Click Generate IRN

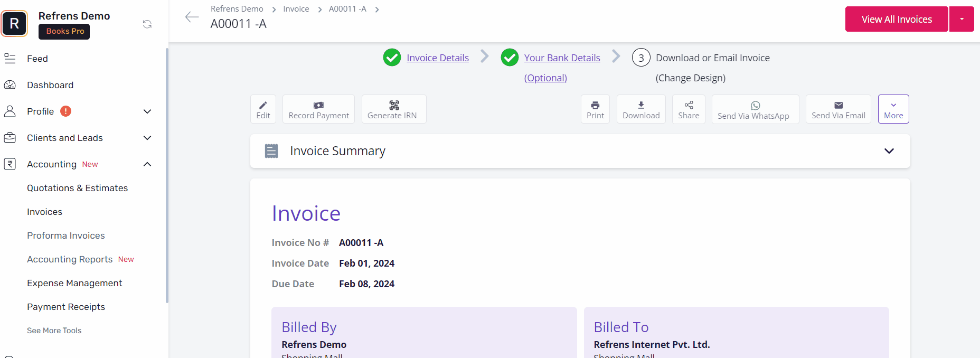[394, 109]
